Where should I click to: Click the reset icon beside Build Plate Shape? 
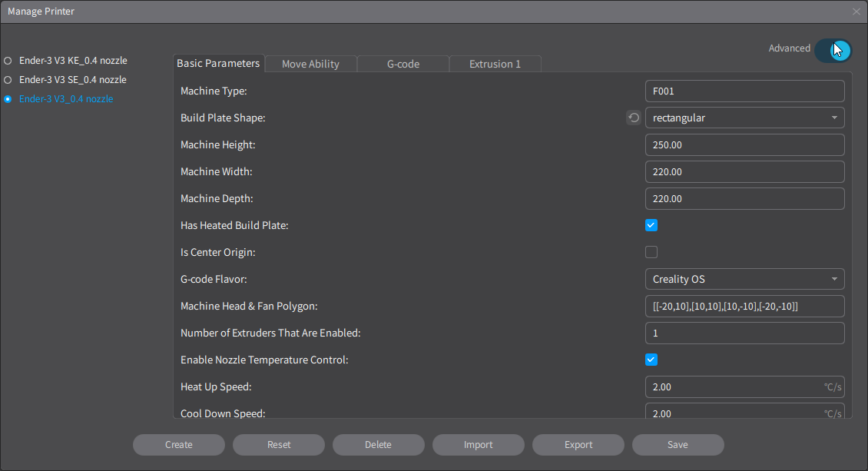point(634,118)
